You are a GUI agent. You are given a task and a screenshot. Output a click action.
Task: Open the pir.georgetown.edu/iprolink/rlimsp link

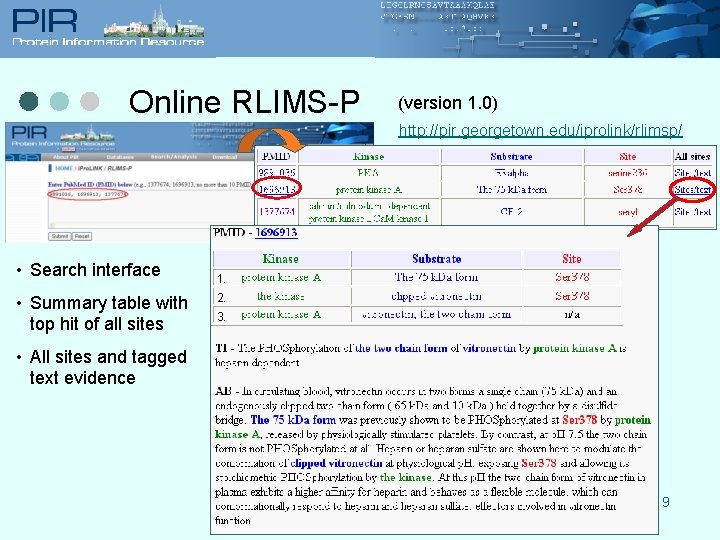(540, 130)
